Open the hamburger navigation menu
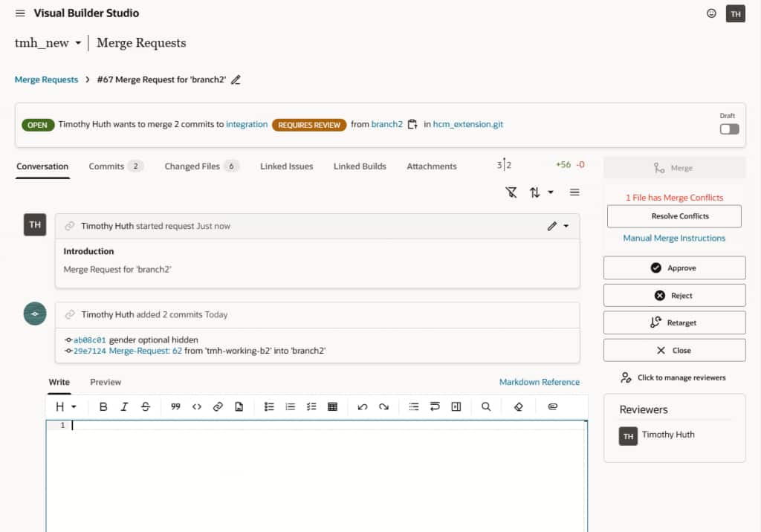 pyautogui.click(x=20, y=13)
